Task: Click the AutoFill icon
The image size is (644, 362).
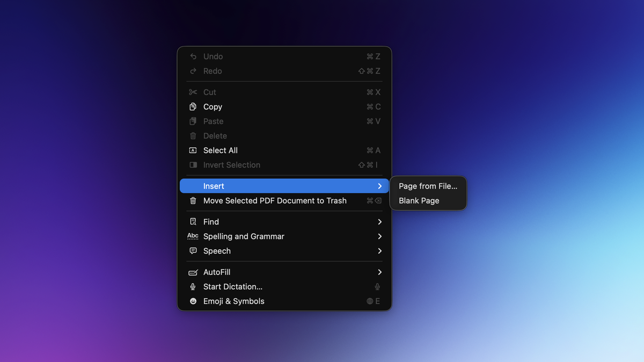Action: [x=193, y=272]
